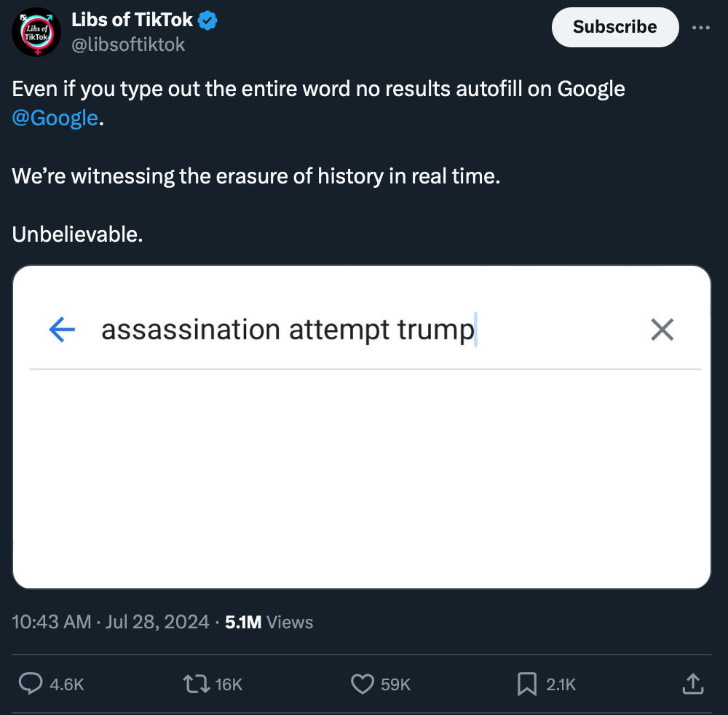Click the "erasure of history" tweet sentence

pos(256,176)
